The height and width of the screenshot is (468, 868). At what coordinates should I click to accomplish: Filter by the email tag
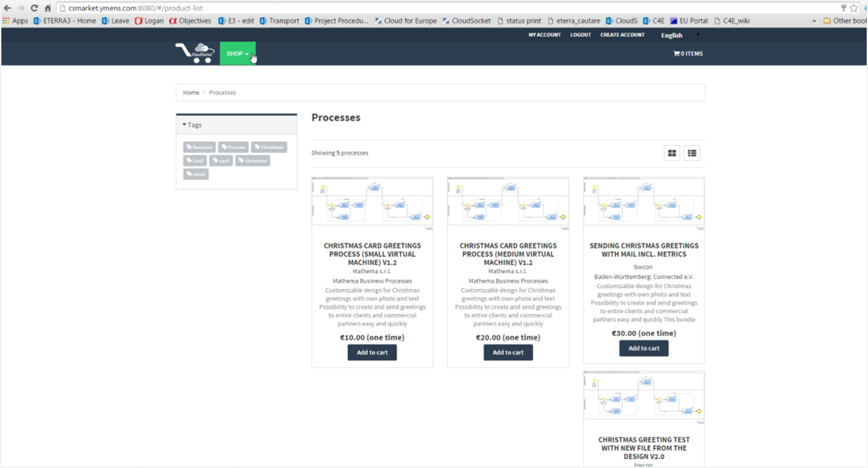196,174
